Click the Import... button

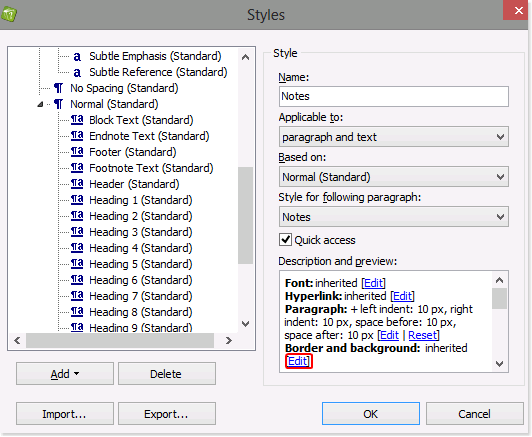(65, 414)
